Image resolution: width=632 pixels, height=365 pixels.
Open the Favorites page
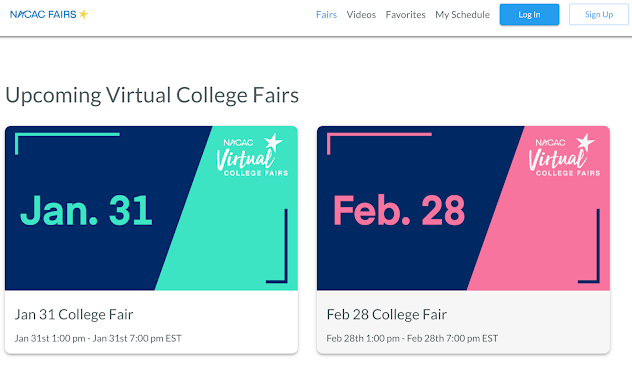(405, 15)
